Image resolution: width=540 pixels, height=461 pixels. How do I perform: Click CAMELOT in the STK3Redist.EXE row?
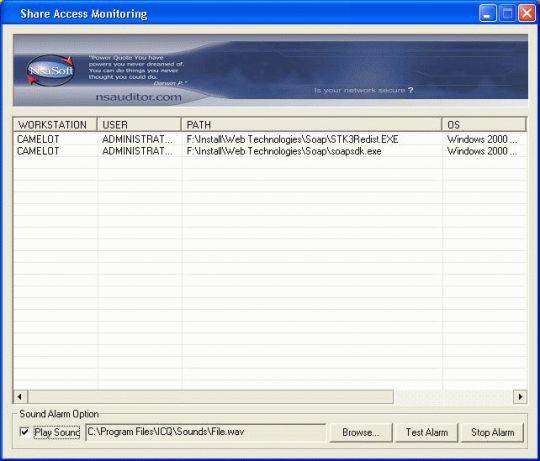pos(38,139)
